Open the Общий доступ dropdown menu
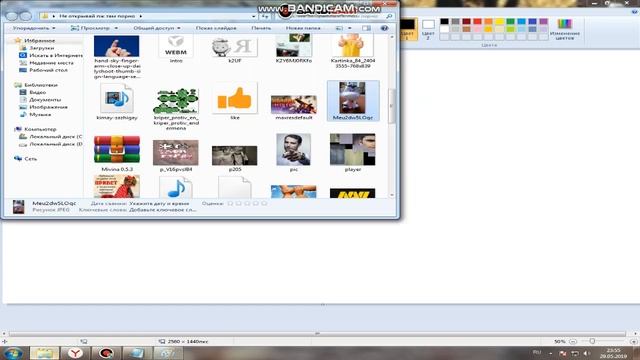640x360 pixels. tap(157, 28)
